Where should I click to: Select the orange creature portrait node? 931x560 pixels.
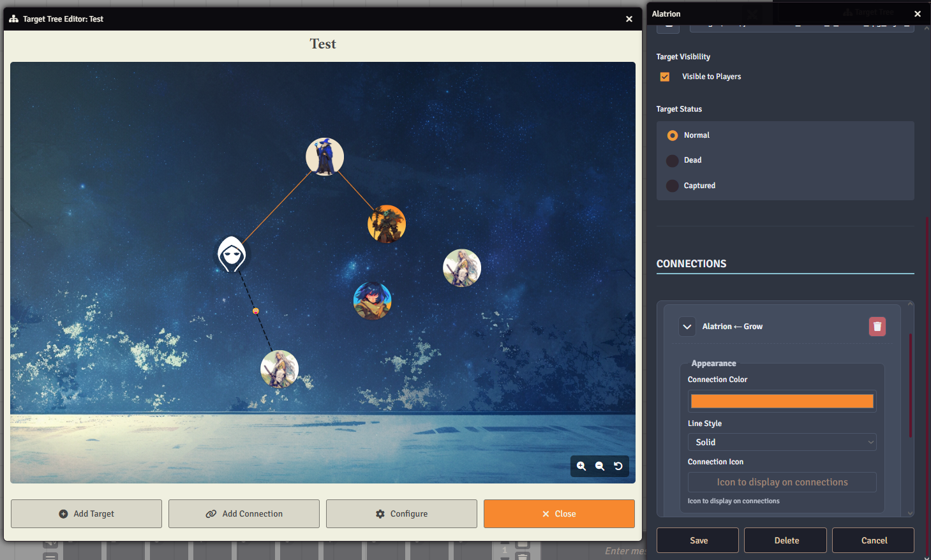(387, 224)
